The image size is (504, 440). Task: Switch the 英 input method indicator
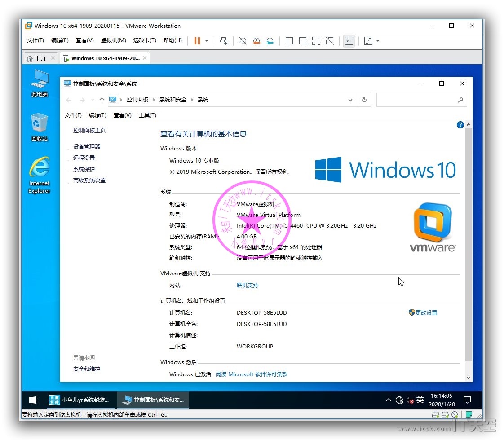tap(420, 400)
